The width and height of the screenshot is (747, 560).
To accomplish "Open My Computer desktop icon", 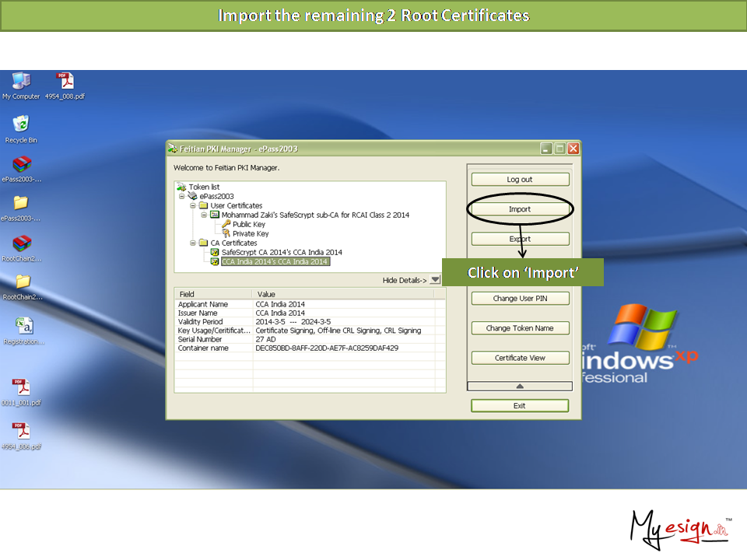I will click(21, 82).
